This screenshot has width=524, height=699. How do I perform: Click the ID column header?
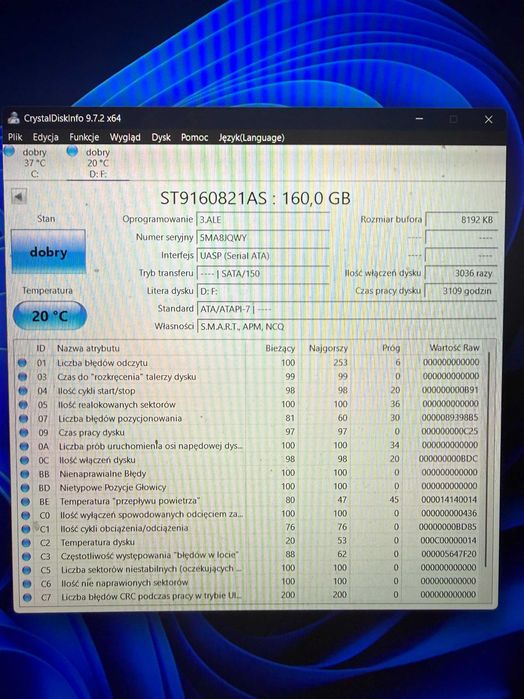pos(41,348)
